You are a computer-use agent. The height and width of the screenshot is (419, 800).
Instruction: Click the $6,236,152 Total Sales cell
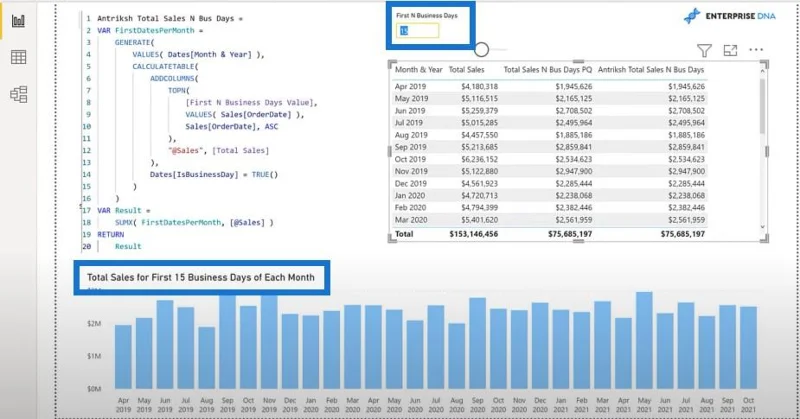[x=480, y=159]
